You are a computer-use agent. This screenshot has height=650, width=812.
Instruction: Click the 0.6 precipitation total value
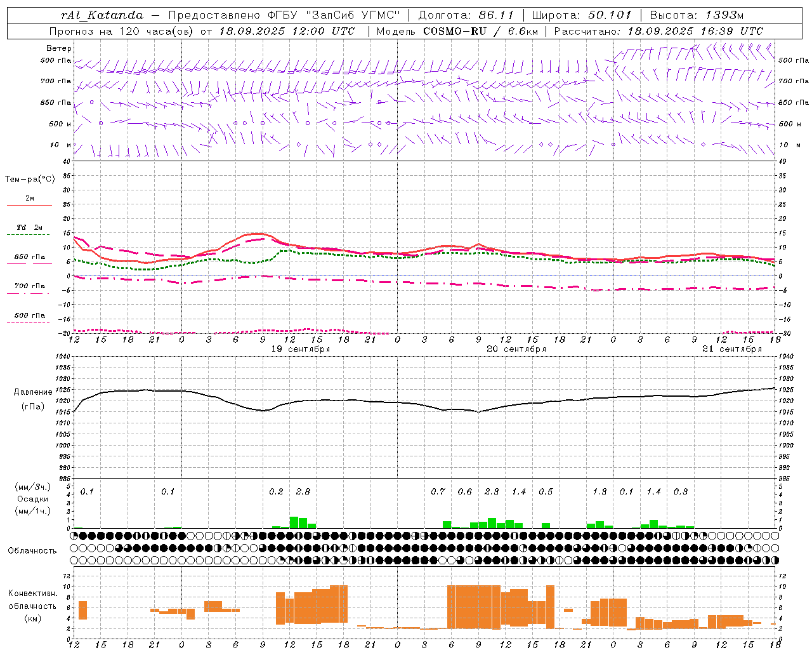pyautogui.click(x=465, y=491)
